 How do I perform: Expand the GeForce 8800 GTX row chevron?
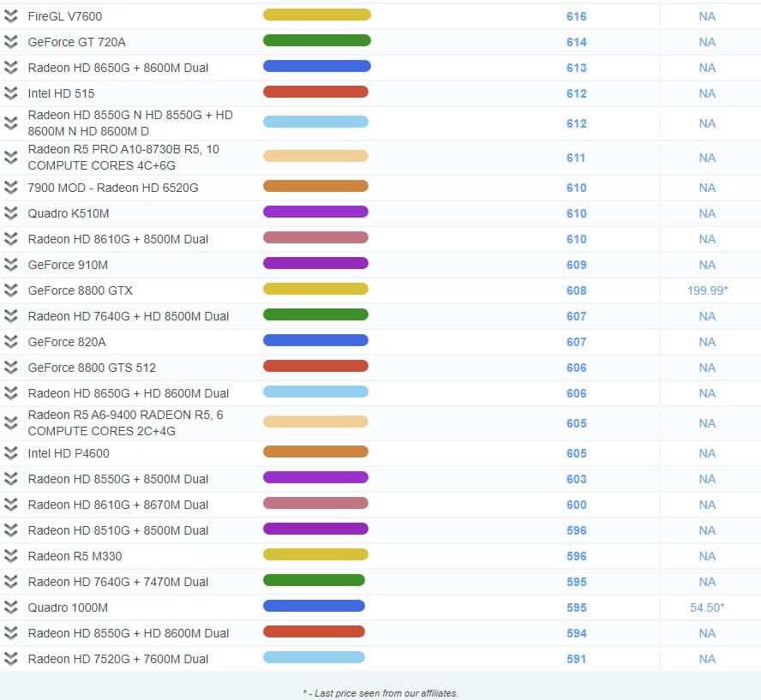pyautogui.click(x=10, y=290)
